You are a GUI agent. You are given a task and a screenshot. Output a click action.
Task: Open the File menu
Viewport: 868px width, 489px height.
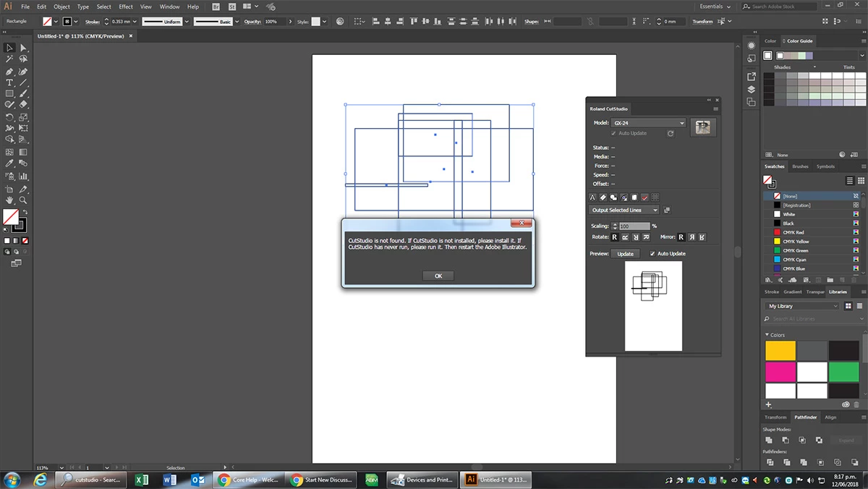pos(25,7)
